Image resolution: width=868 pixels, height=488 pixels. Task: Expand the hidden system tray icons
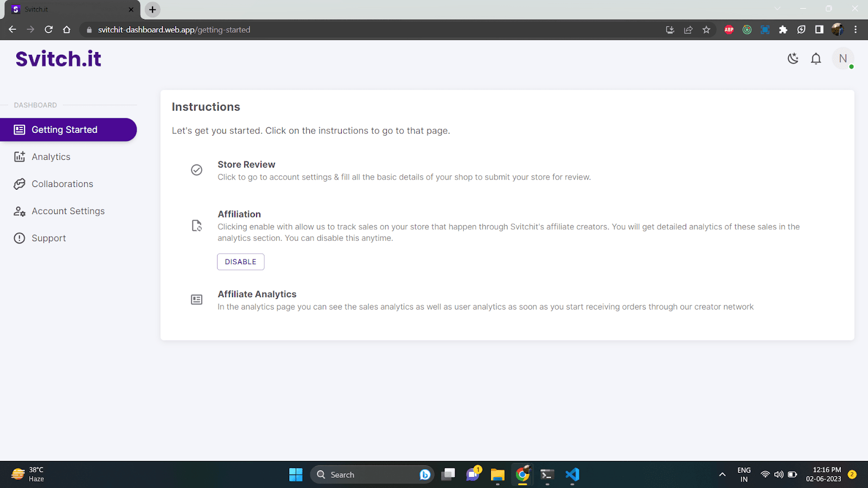[722, 474]
